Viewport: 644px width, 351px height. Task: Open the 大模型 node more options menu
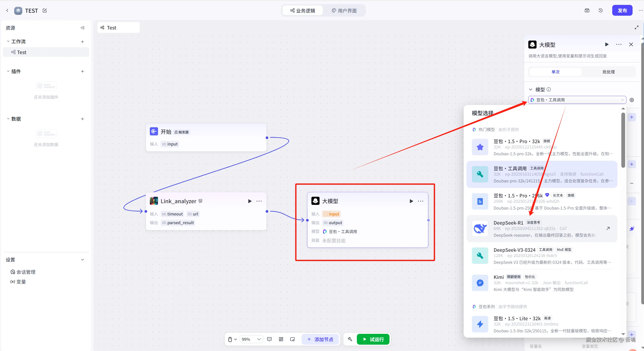tap(420, 201)
